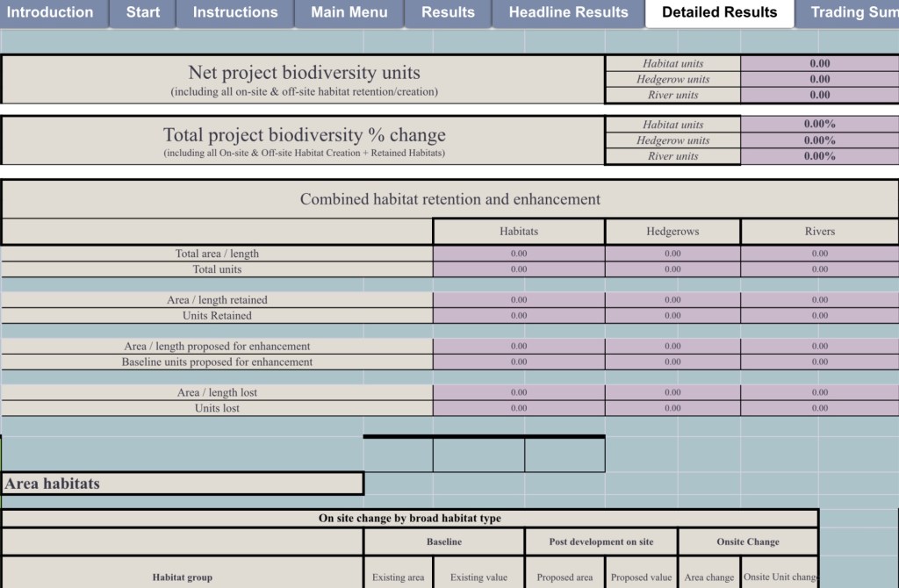Image resolution: width=899 pixels, height=588 pixels.
Task: Go to the Instructions tab
Action: click(235, 12)
